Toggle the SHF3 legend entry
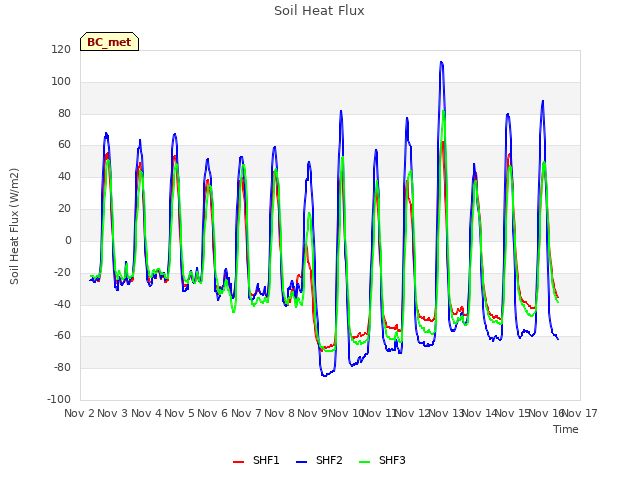640x480 pixels. 382,460
